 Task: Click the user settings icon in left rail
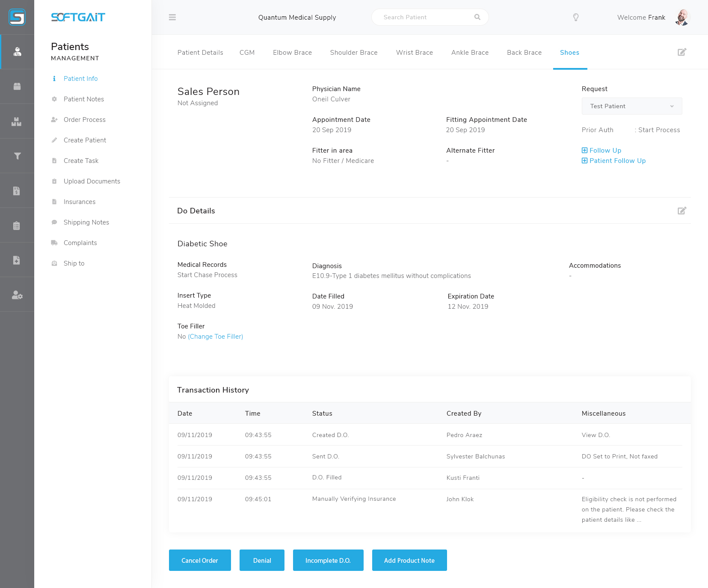(x=17, y=295)
